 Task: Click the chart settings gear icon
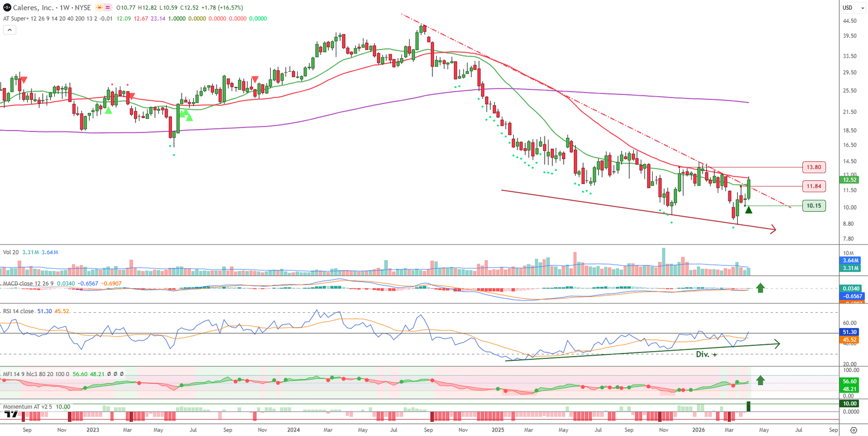tap(853, 430)
